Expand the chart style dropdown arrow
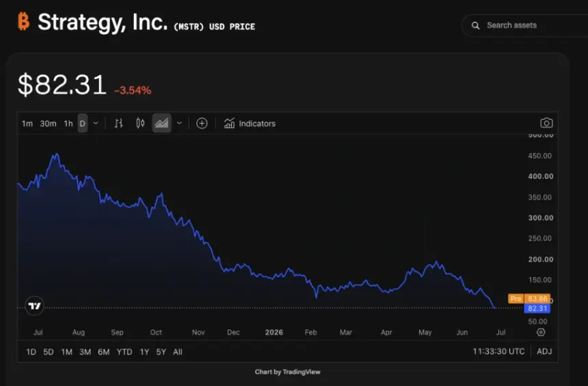The image size is (588, 386). pyautogui.click(x=180, y=123)
